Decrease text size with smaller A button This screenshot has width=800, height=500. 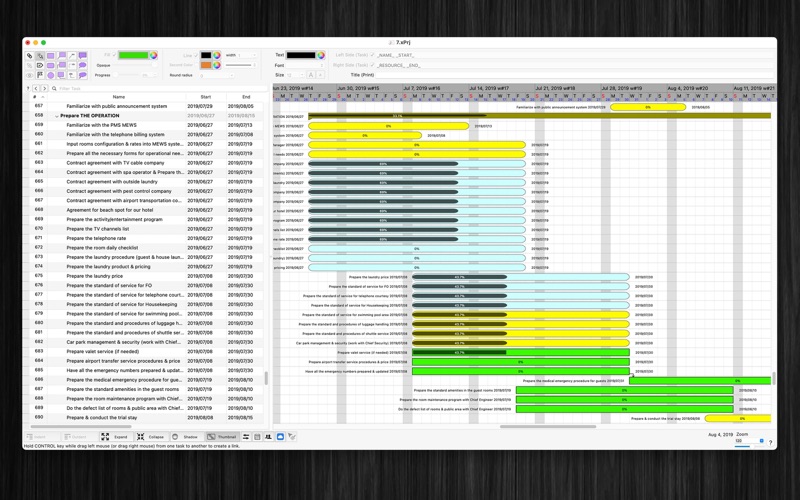click(320, 75)
